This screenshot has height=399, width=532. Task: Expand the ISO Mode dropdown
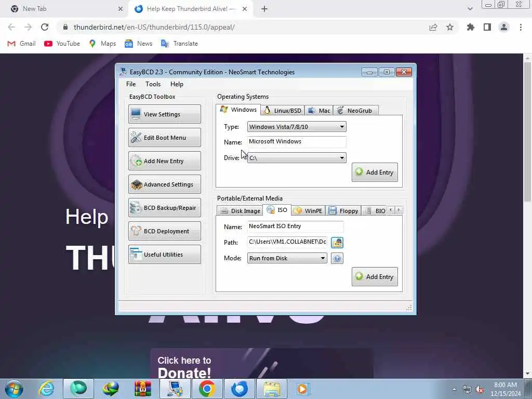287,258
